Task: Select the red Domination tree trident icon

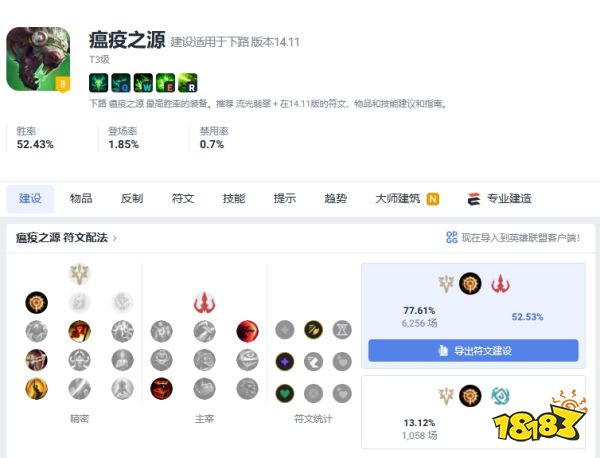Action: pyautogui.click(x=204, y=302)
